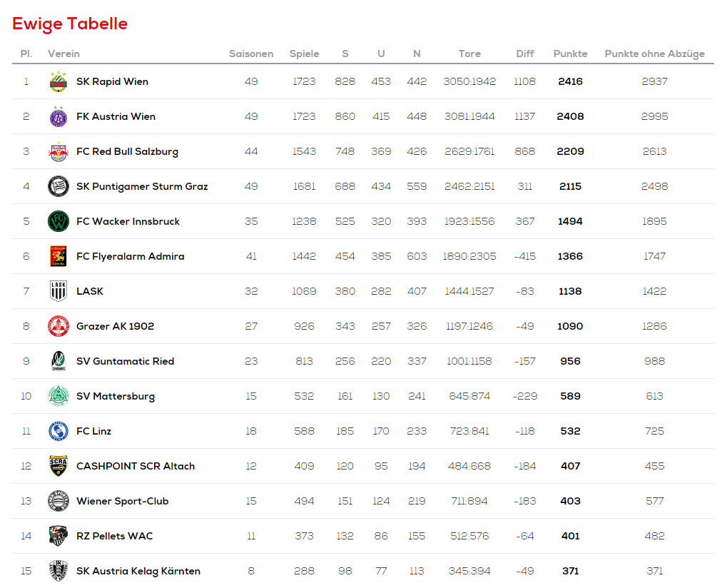Image resolution: width=727 pixels, height=588 pixels.
Task: Click the 'Punkte ohne Abzüge' column header
Action: point(655,54)
